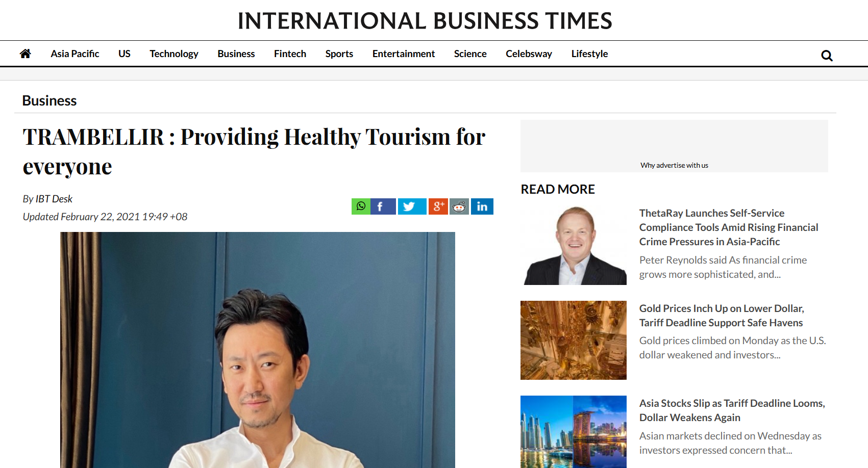The image size is (868, 468).
Task: Go to the Celebsway section
Action: pos(529,54)
